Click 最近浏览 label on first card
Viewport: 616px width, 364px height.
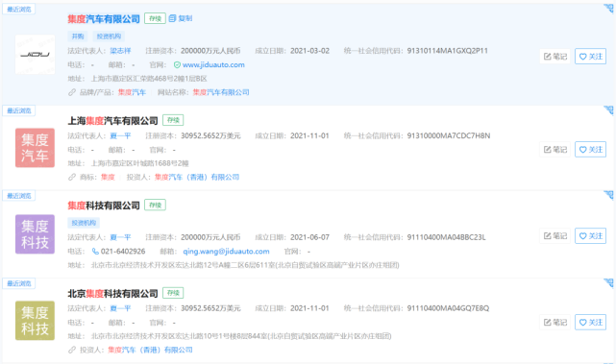(x=19, y=9)
